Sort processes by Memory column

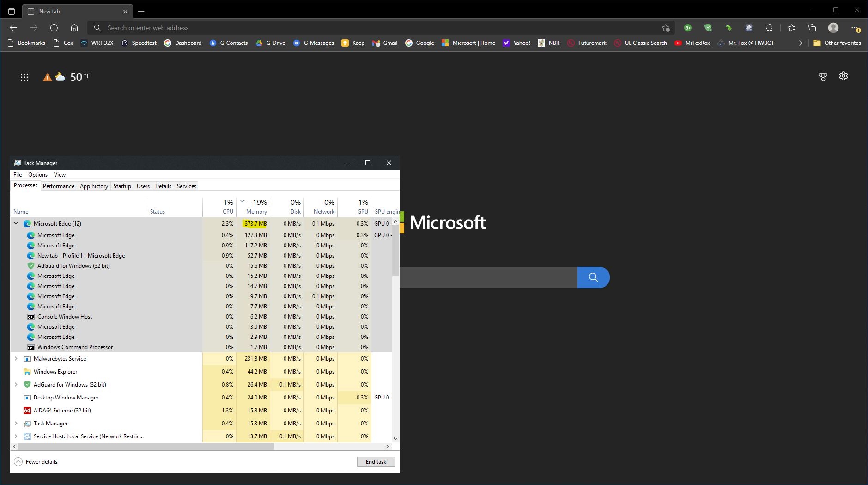pos(253,207)
